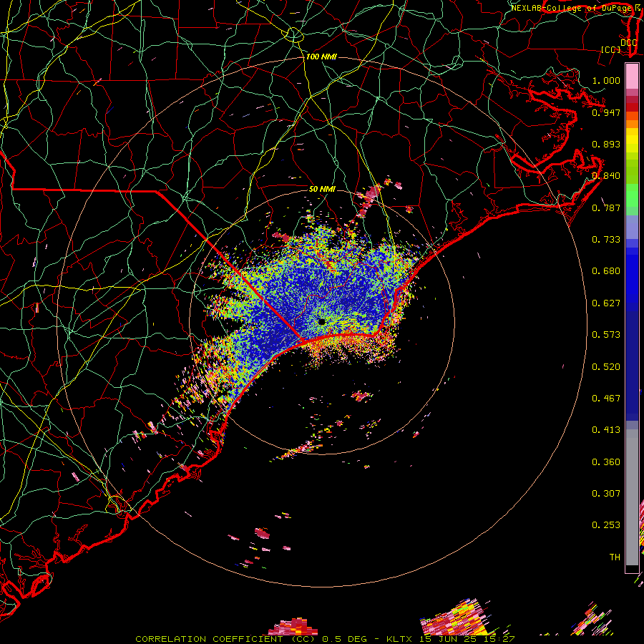
Task: Click the 0.627 legend value
Action: click(x=606, y=303)
